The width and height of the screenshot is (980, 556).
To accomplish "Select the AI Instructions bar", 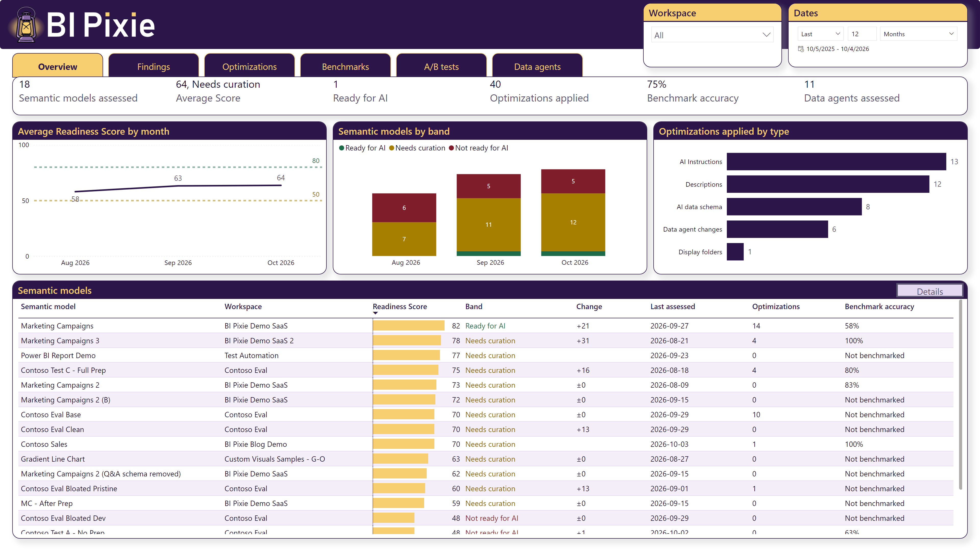I will [x=836, y=161].
